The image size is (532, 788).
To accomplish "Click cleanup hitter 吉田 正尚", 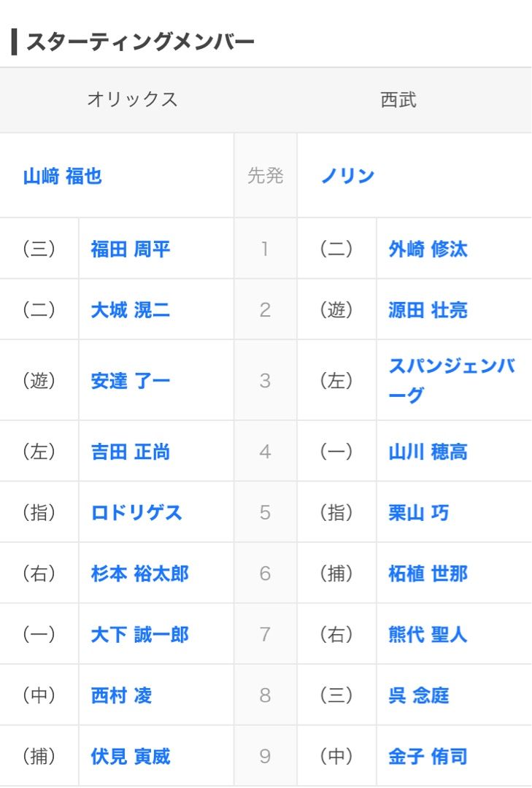I will tap(130, 452).
